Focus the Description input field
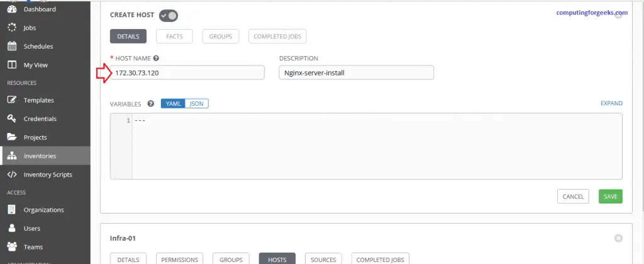The width and height of the screenshot is (644, 264). pos(356,73)
